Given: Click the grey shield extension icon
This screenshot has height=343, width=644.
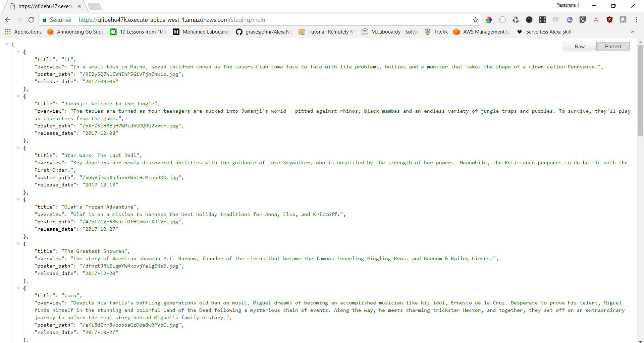Looking at the screenshot, I should (623, 20).
